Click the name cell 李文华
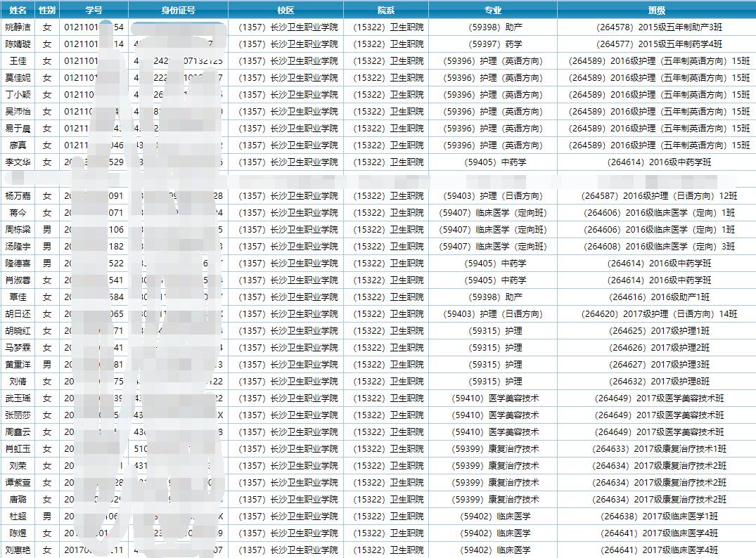This screenshot has width=756, height=558. (x=18, y=162)
